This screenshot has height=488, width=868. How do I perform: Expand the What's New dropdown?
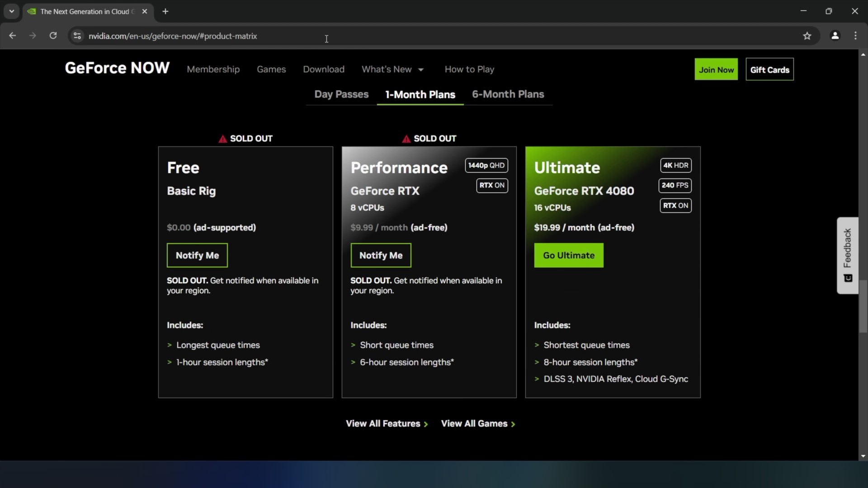tap(392, 69)
